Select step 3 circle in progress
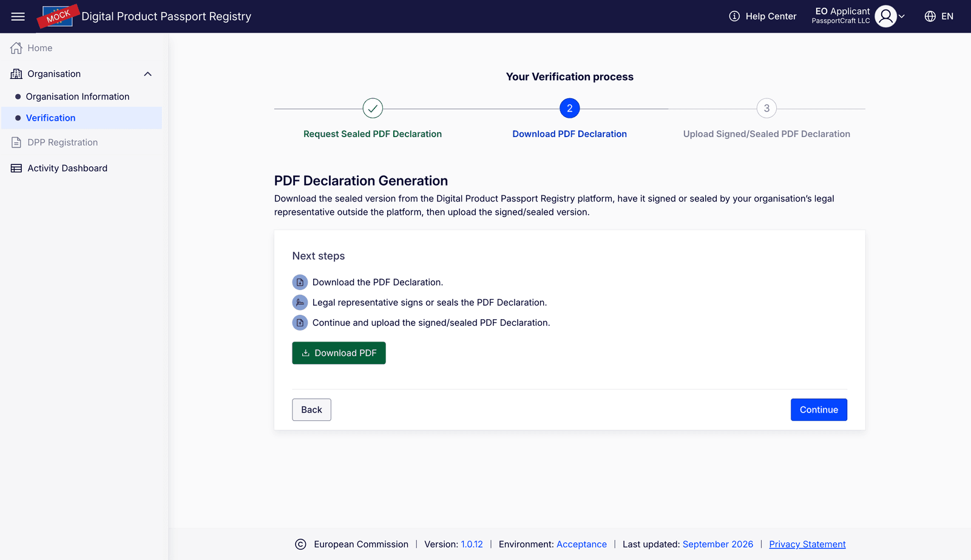This screenshot has width=971, height=560. coord(766,109)
